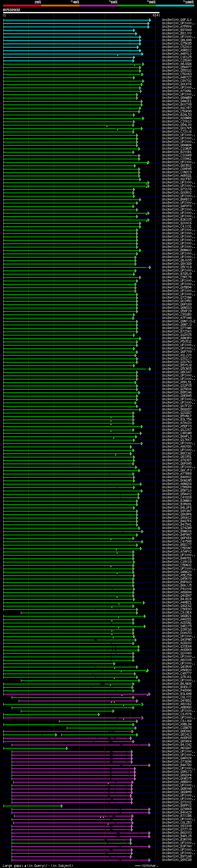Open hit UniRef100_A5DFY3
Screen dimensions: 197x868
pos(176,426)
